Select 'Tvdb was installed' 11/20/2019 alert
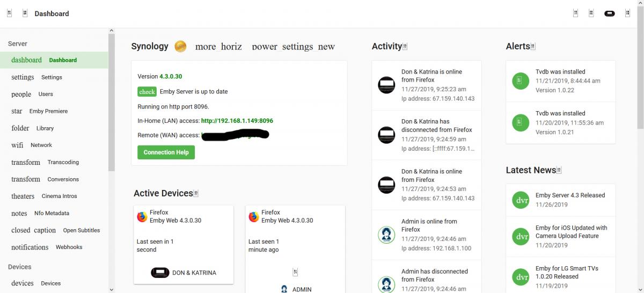This screenshot has height=293, width=644. 561,123
